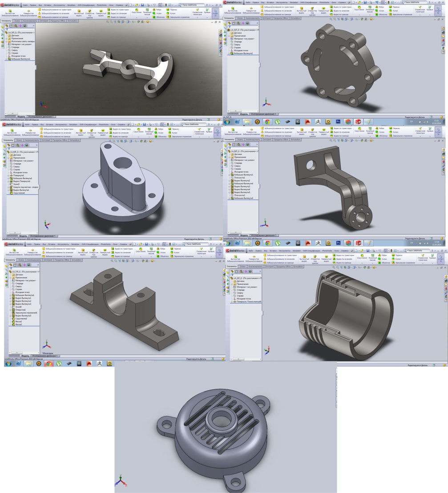Switch to Эскиз tab in lever part window

[16, 21]
